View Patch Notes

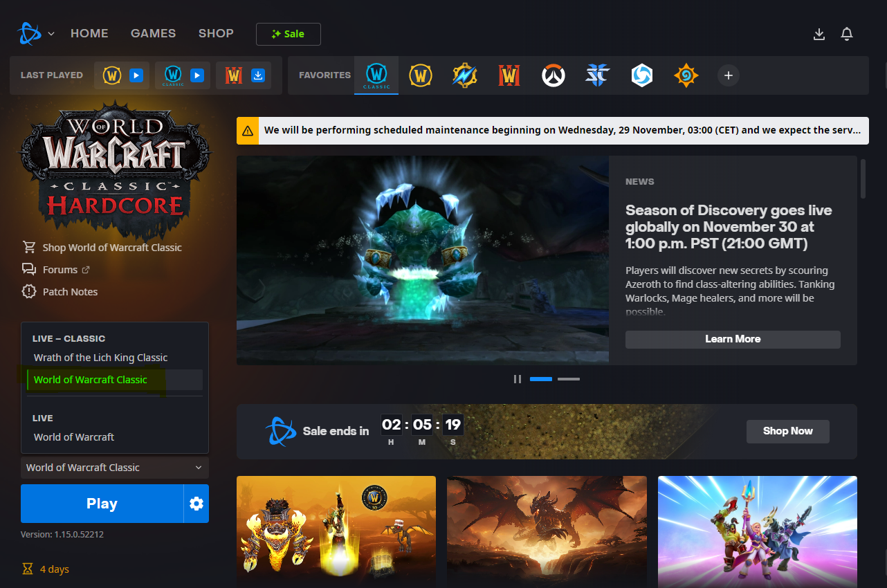pos(70,292)
